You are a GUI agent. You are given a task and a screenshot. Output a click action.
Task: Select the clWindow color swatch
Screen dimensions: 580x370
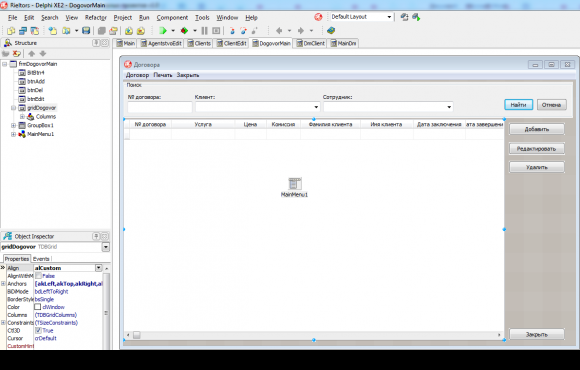click(x=38, y=307)
